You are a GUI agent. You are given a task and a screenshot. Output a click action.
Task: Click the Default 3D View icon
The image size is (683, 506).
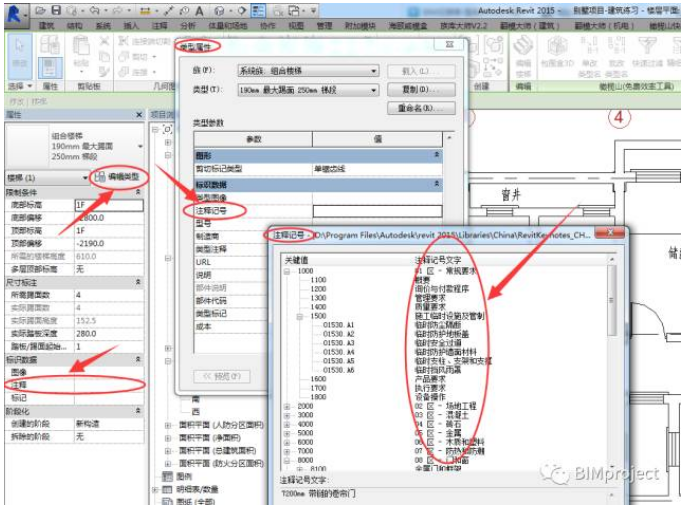[x=220, y=11]
